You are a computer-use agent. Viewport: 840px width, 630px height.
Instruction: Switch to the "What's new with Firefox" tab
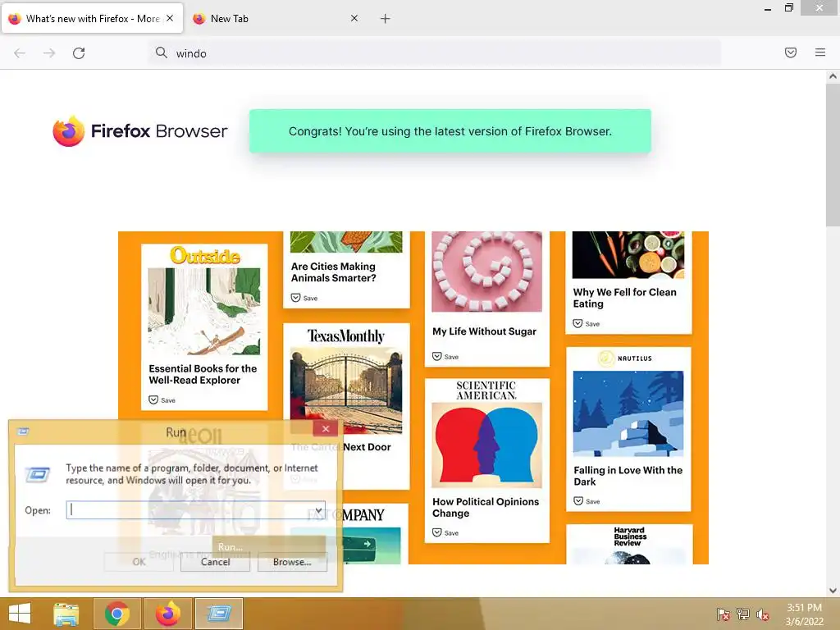pyautogui.click(x=92, y=18)
